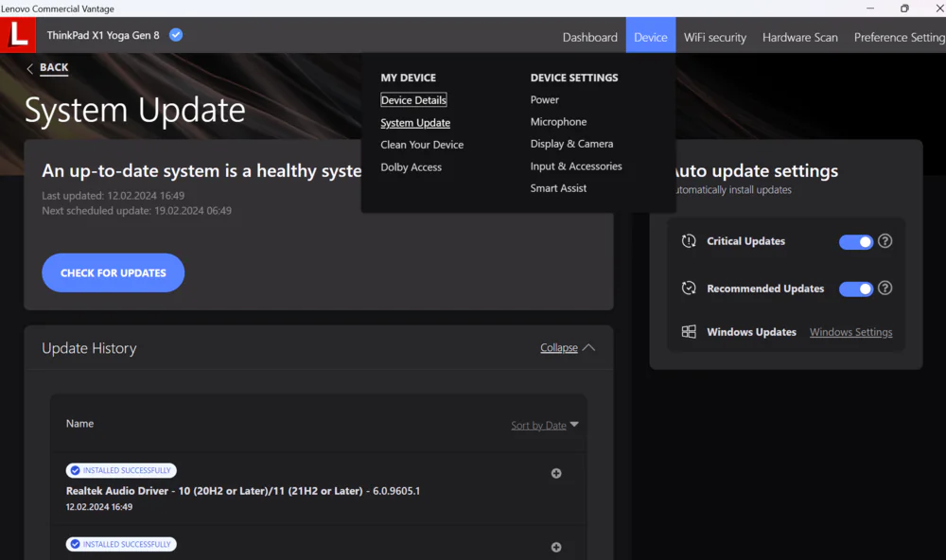Click the Last updated date text

113,196
